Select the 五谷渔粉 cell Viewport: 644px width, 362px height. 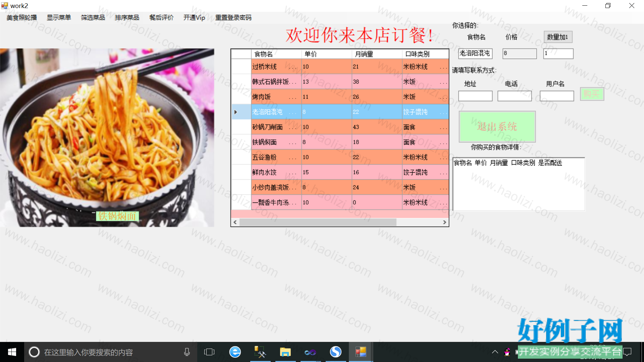pos(276,157)
